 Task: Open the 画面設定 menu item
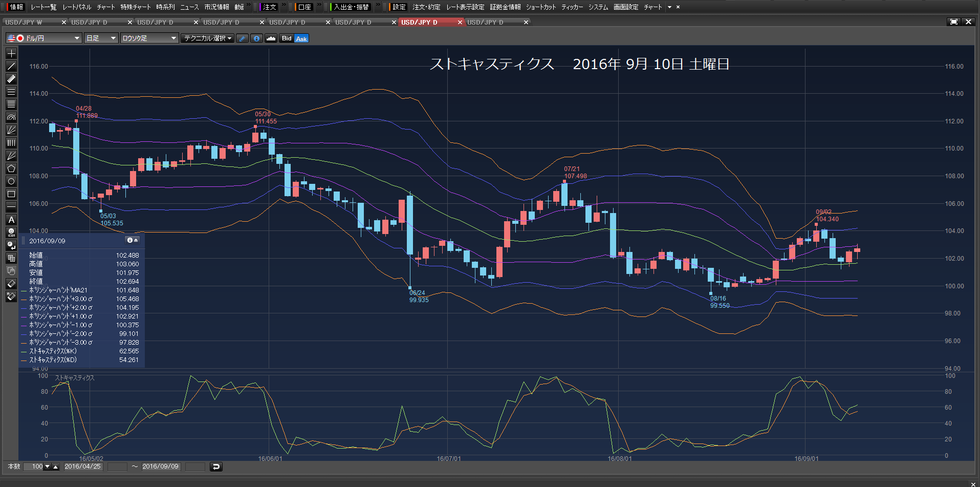[626, 7]
